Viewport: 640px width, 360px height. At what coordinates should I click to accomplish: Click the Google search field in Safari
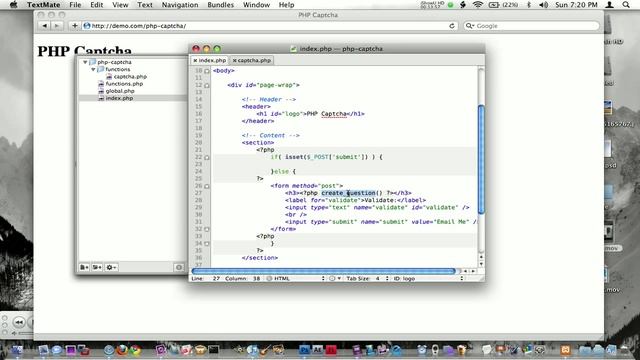click(x=532, y=26)
